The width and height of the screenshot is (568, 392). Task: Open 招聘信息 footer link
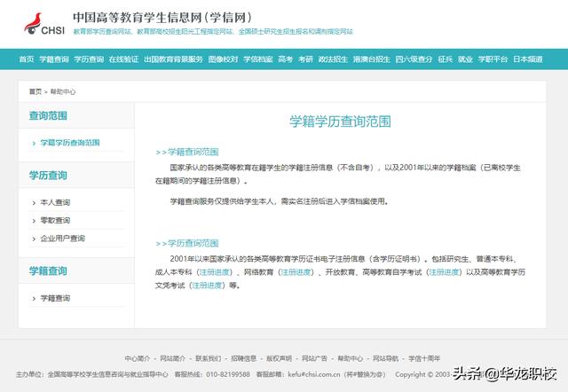[244, 358]
